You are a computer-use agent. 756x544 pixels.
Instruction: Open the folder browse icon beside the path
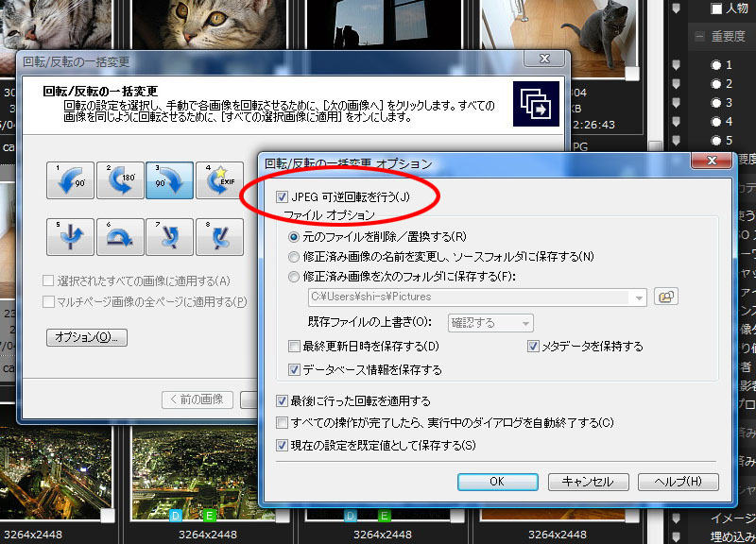coord(664,295)
